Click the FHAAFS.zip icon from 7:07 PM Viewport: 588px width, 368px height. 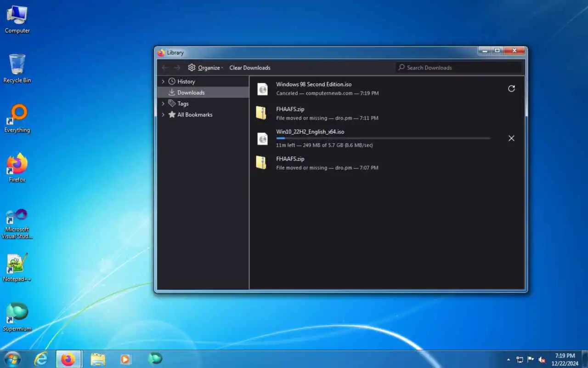(x=261, y=163)
